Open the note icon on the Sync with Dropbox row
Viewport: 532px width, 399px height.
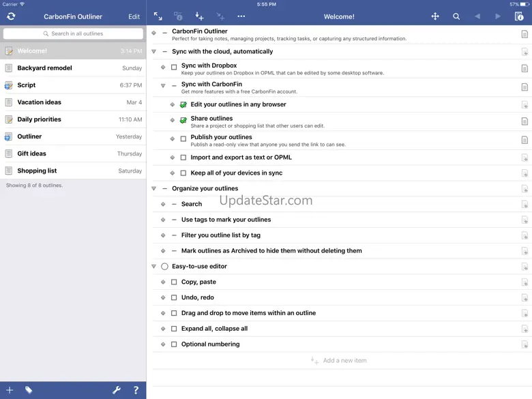tap(524, 68)
